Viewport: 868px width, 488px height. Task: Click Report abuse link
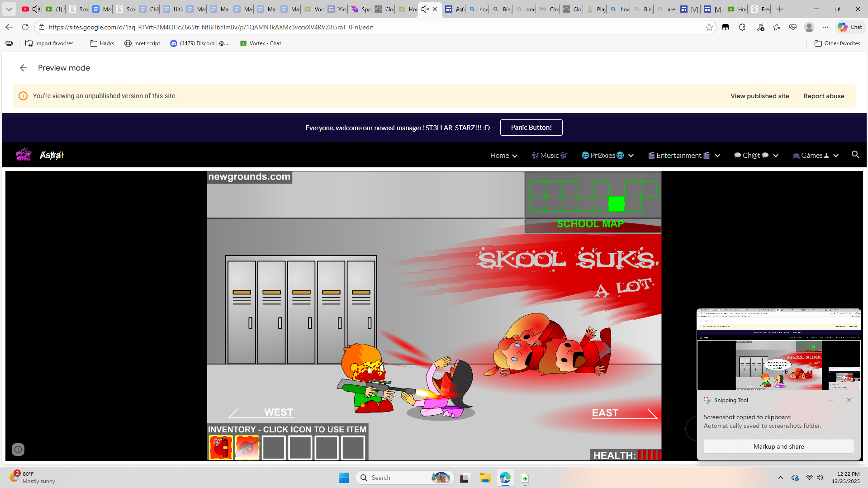click(824, 96)
